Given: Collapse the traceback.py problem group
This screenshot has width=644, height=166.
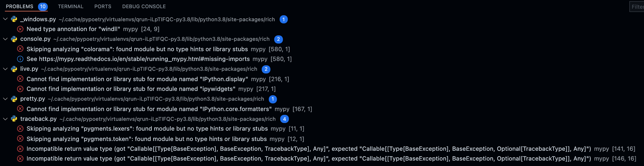Looking at the screenshot, I should tap(5, 119).
